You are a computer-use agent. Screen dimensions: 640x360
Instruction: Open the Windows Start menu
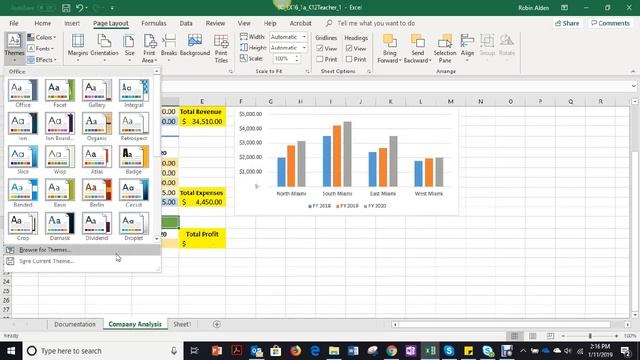point(11,351)
